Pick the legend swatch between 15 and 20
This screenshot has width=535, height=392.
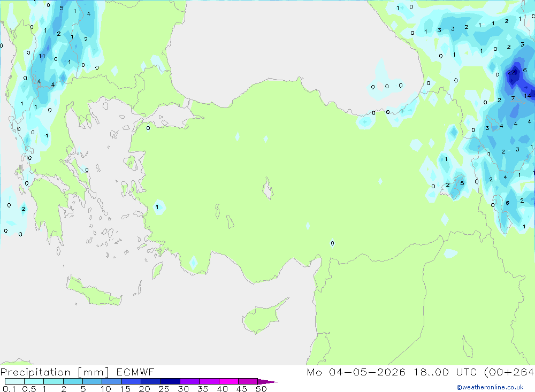(132, 381)
